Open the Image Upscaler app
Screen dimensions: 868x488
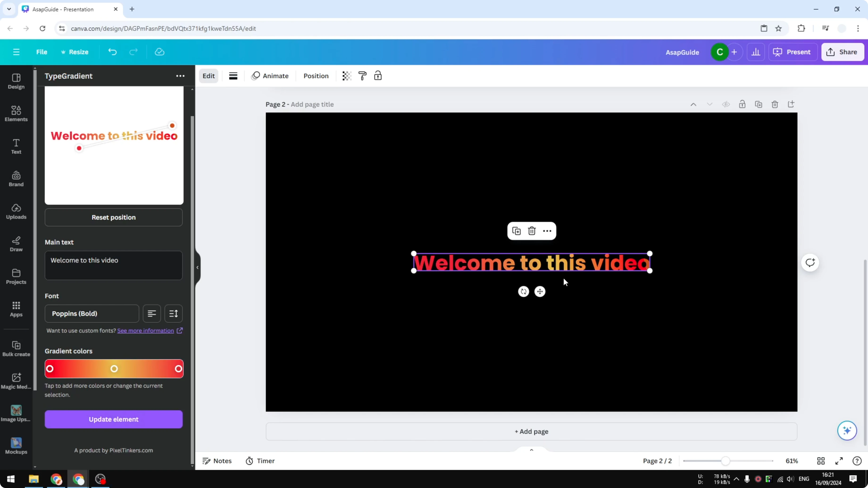[x=16, y=414]
